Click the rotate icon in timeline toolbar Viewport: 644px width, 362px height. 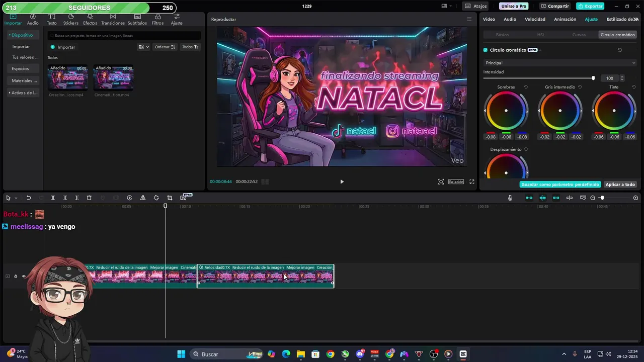pyautogui.click(x=156, y=198)
